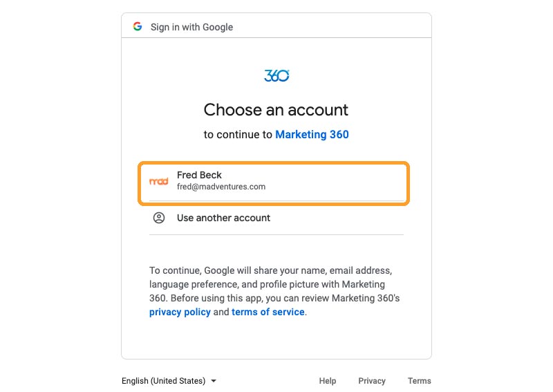Click the Google G logo
This screenshot has height=392, width=553.
138,26
